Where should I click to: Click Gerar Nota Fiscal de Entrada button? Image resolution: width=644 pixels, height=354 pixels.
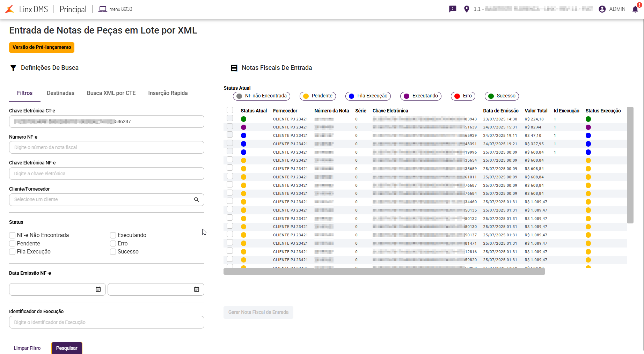tap(258, 312)
